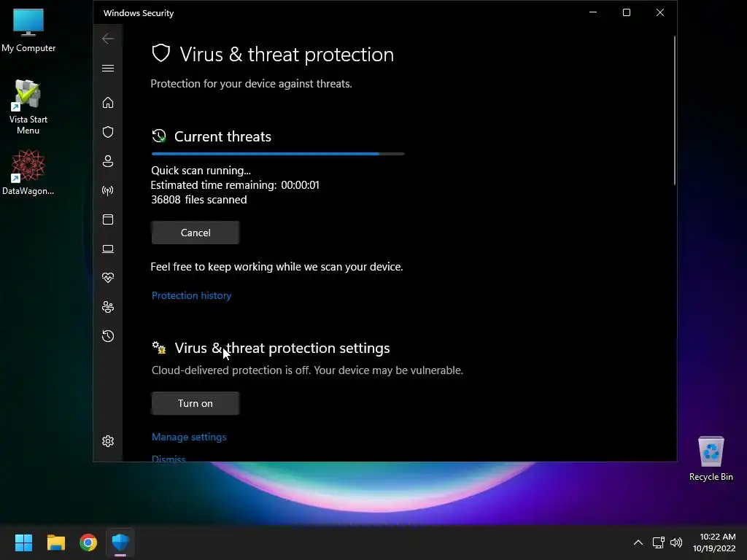Go back using the back arrow

click(108, 39)
